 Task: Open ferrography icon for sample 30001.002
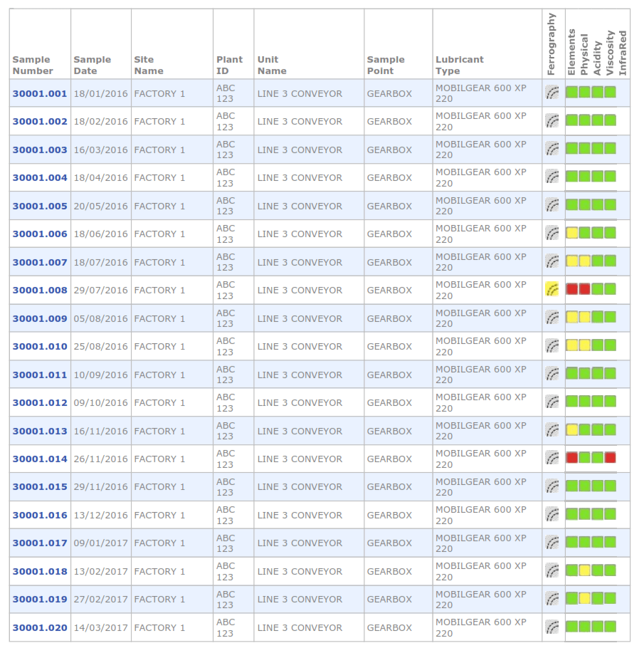pyautogui.click(x=552, y=121)
